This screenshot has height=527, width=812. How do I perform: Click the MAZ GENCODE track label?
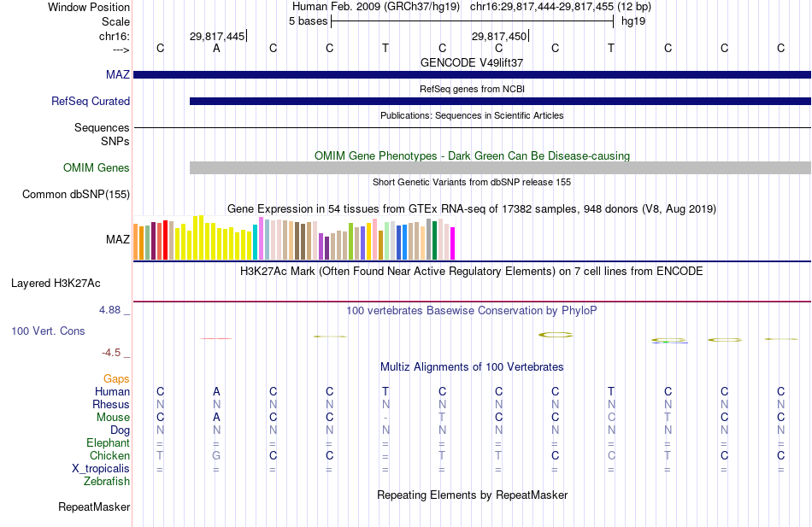pyautogui.click(x=118, y=74)
